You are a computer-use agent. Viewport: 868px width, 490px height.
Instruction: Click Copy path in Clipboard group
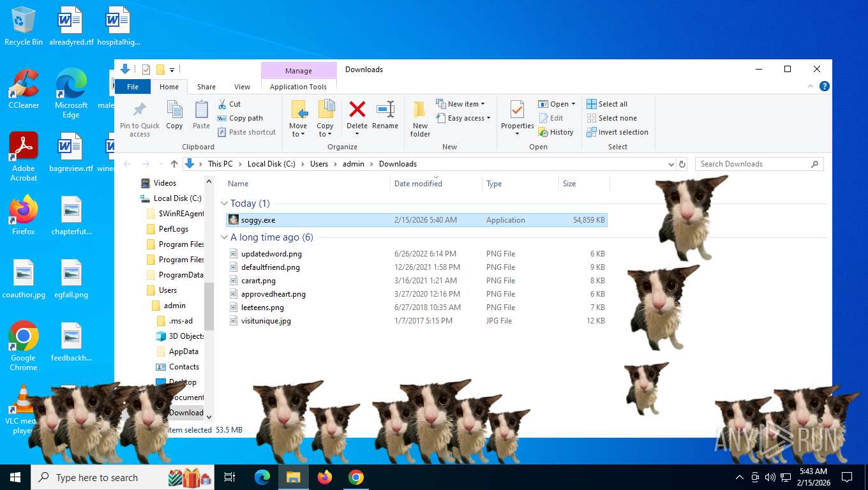[x=240, y=118]
